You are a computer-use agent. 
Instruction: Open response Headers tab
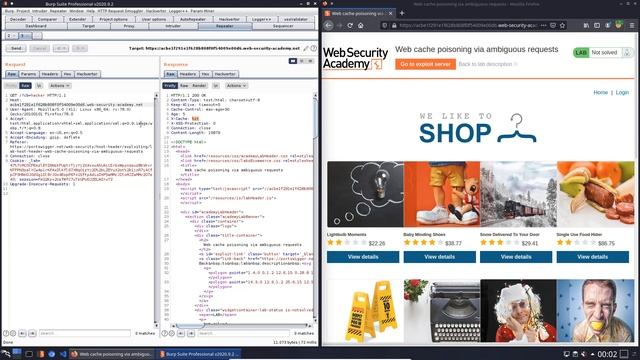pyautogui.click(x=188, y=74)
